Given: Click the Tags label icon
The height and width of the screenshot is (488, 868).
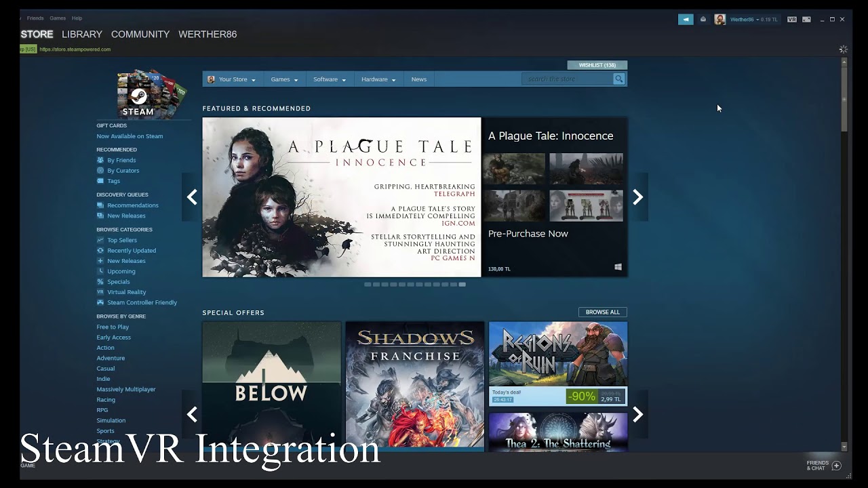Looking at the screenshot, I should [100, 181].
